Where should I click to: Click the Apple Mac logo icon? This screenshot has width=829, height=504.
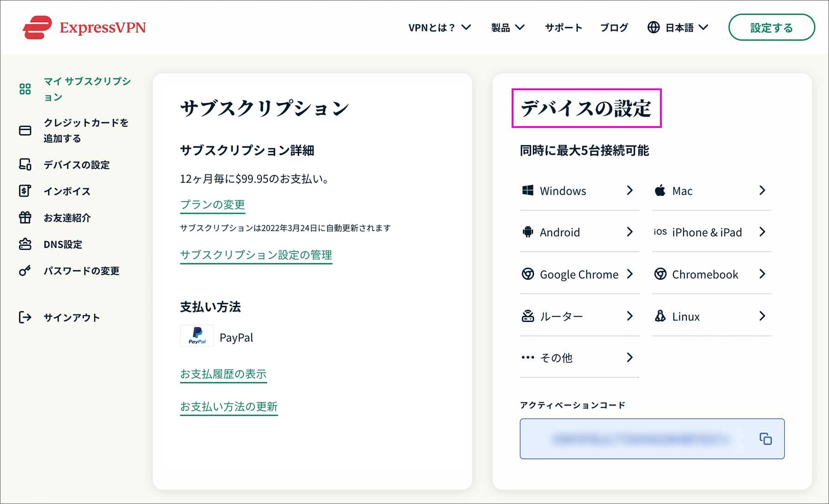[x=660, y=190]
